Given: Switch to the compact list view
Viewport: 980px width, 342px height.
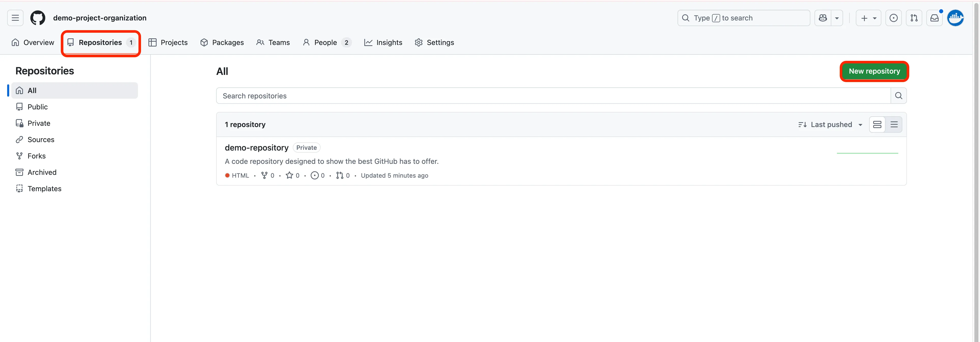Looking at the screenshot, I should click(x=894, y=125).
